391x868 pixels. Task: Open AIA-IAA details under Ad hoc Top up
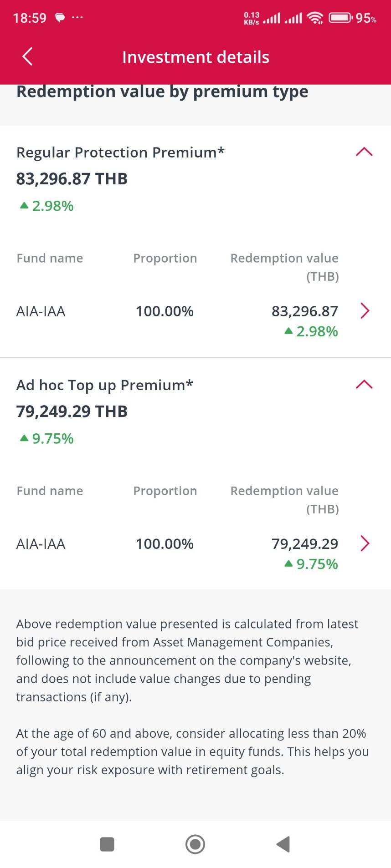[x=365, y=543]
